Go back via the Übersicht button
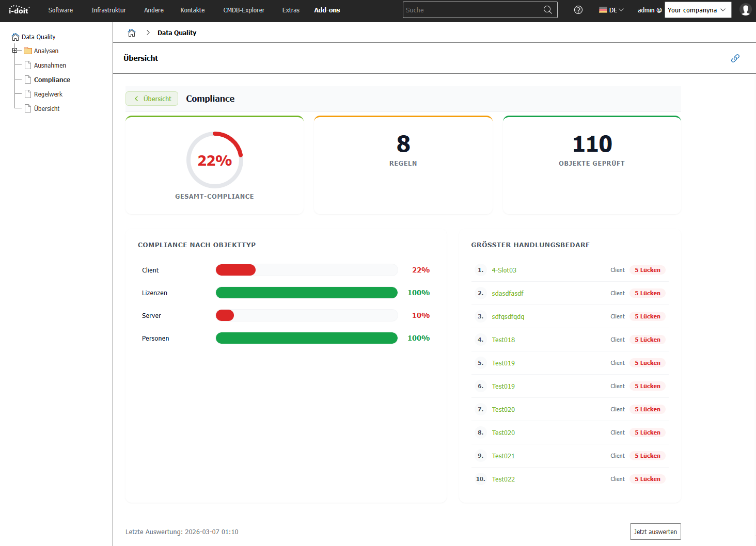 coord(151,99)
